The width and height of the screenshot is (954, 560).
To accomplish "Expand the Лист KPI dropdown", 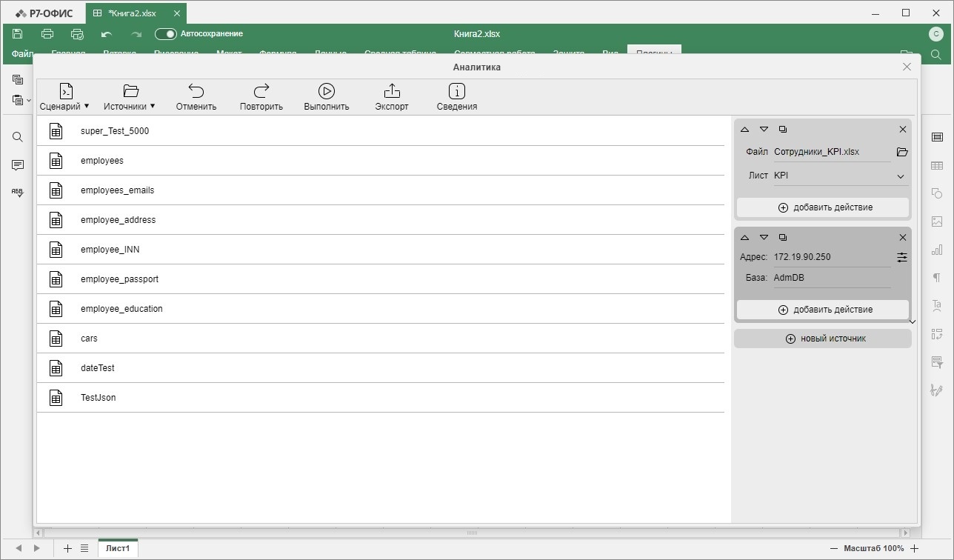I will point(901,176).
